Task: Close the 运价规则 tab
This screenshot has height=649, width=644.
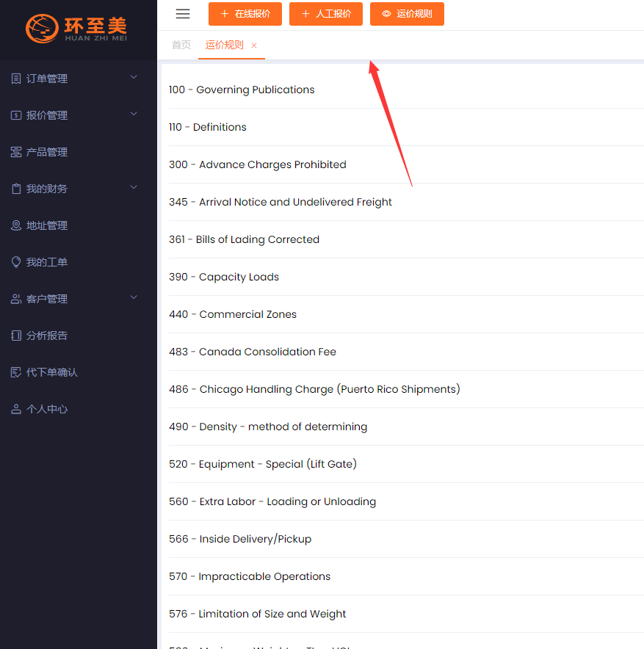Action: pyautogui.click(x=254, y=46)
